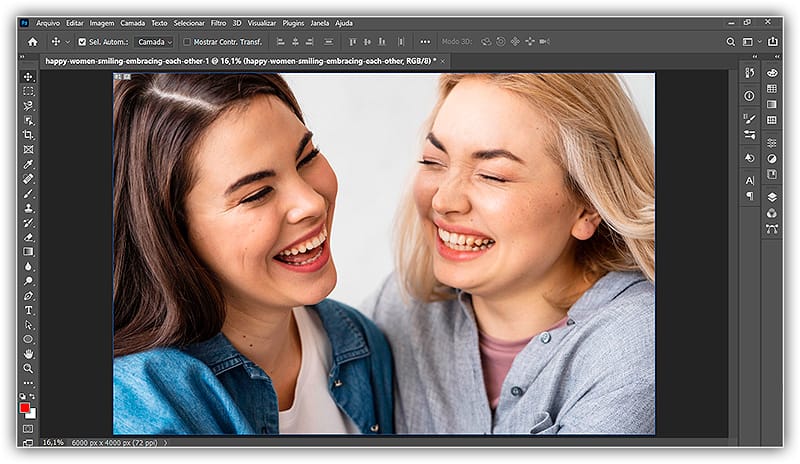Select the Rectangular Marquee tool
The image size is (800, 464).
point(28,91)
